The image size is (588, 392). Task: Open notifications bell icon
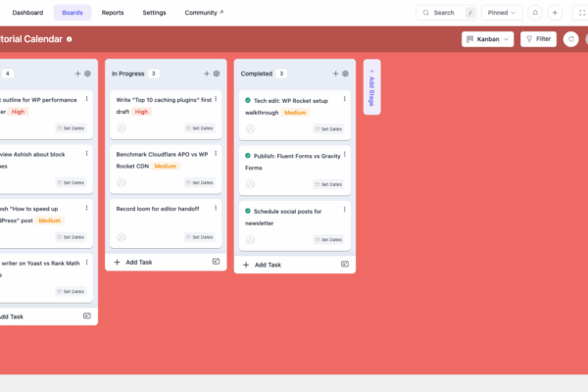(535, 13)
